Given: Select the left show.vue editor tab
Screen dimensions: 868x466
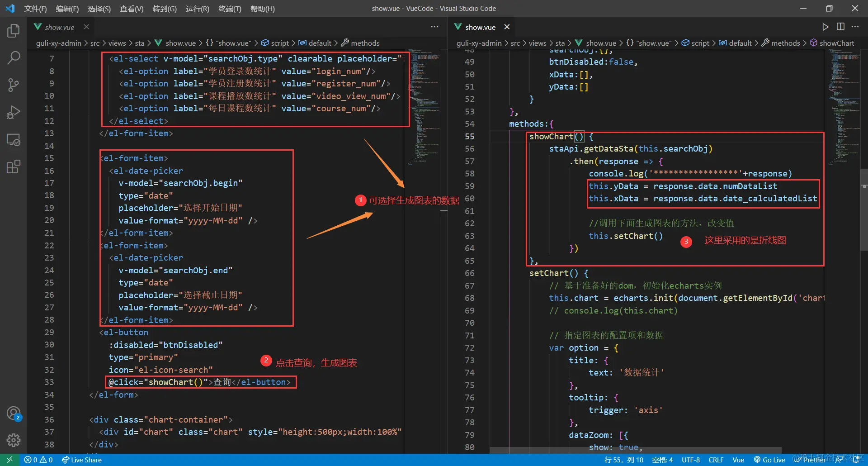Looking at the screenshot, I should click(x=60, y=27).
